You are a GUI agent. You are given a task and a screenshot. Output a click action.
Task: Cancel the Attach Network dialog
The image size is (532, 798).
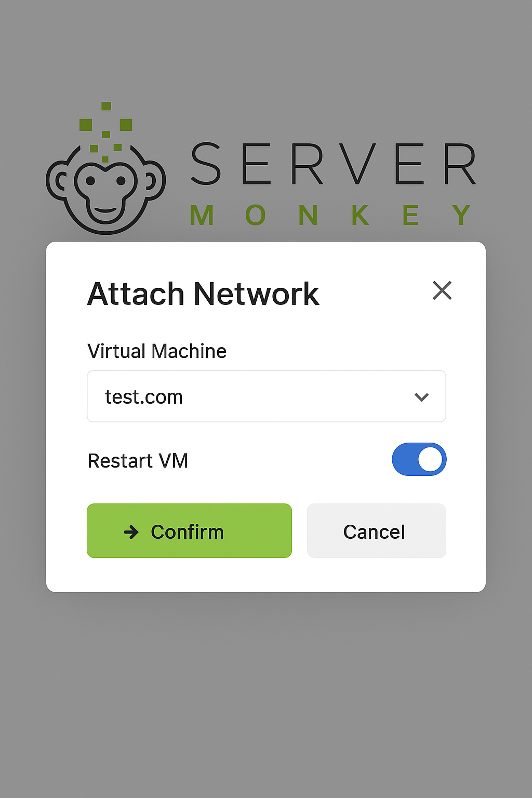(377, 530)
